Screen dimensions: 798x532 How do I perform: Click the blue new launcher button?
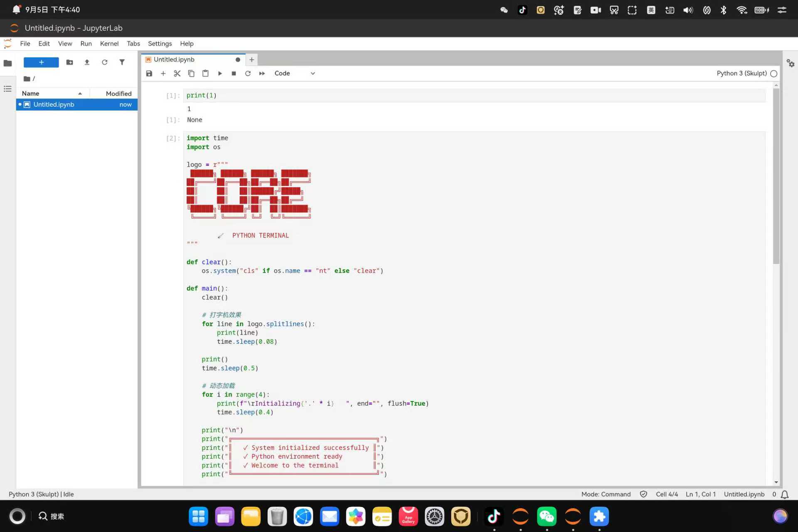41,62
